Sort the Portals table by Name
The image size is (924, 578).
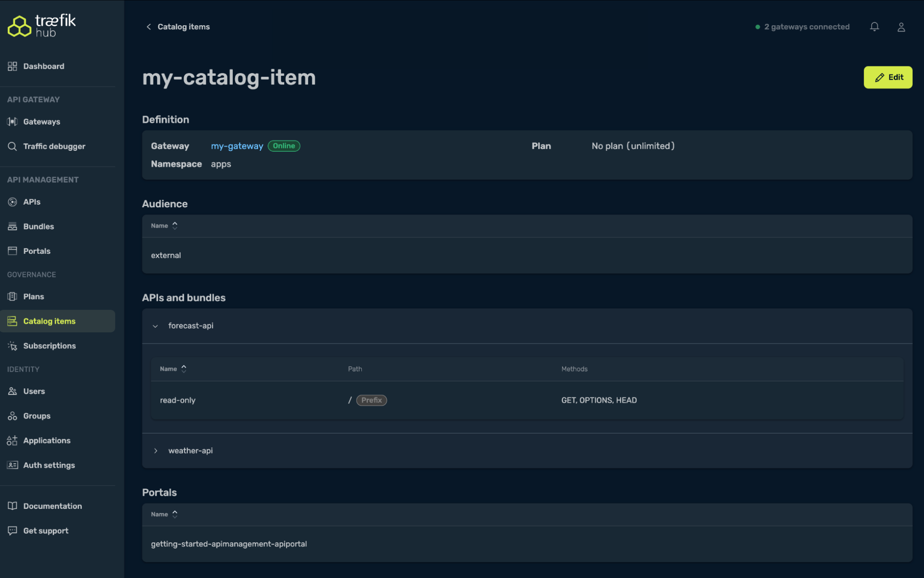(x=164, y=514)
